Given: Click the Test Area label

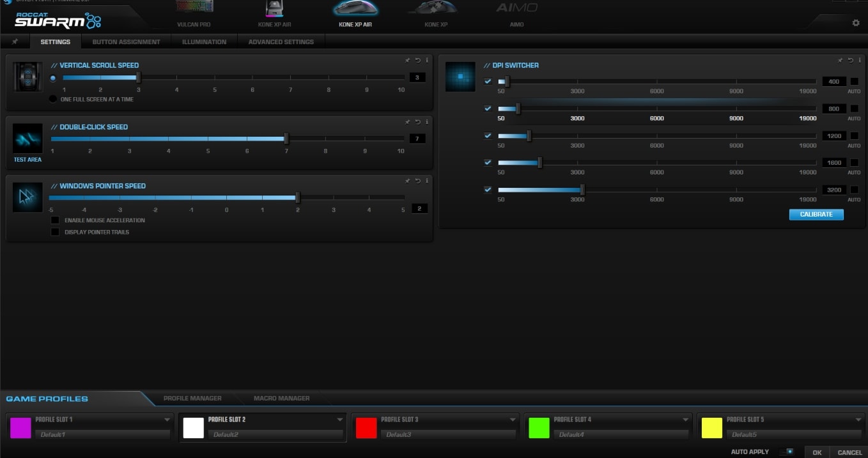Looking at the screenshot, I should 27,160.
